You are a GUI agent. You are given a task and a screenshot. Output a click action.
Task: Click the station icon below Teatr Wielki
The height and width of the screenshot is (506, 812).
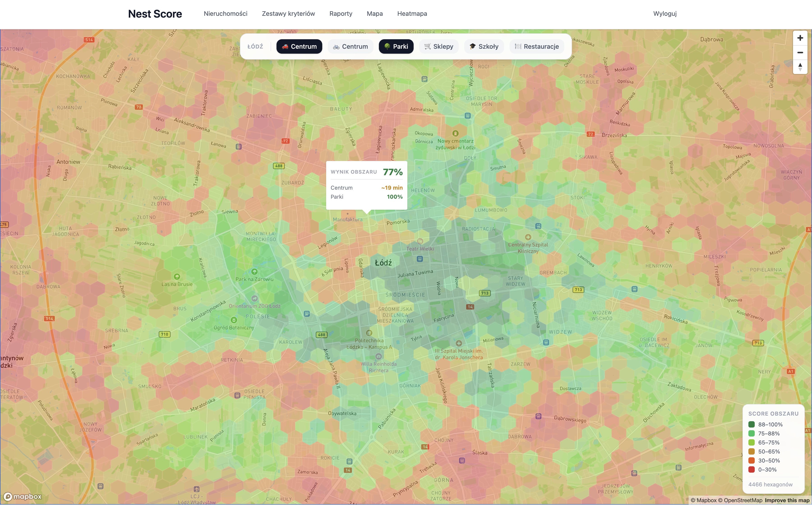420,259
